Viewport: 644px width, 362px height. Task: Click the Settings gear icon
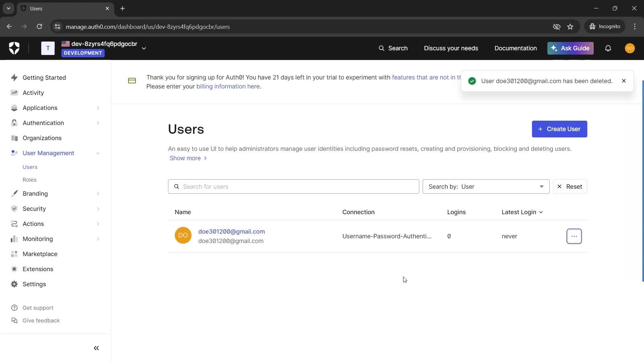(14, 284)
